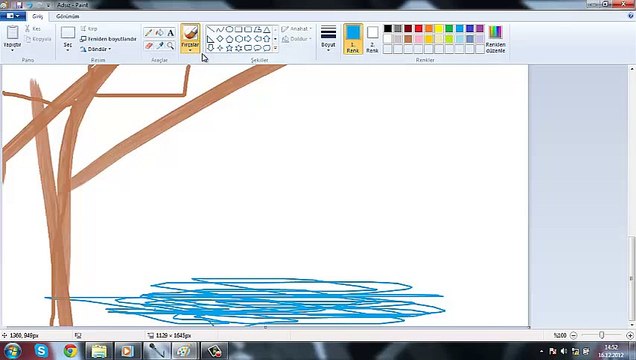Open Google Chrome from the taskbar
Image resolution: width=636 pixels, height=360 pixels.
point(70,351)
